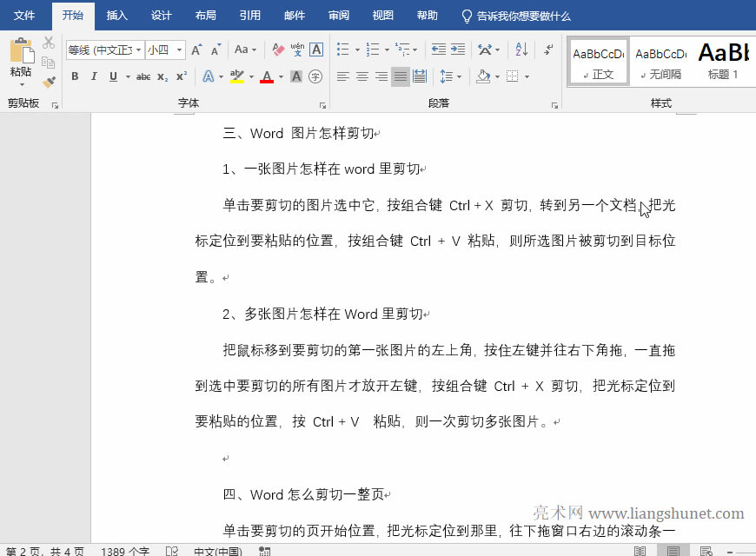Image resolution: width=756 pixels, height=556 pixels.
Task: Toggle Italic formatting
Action: 94,76
